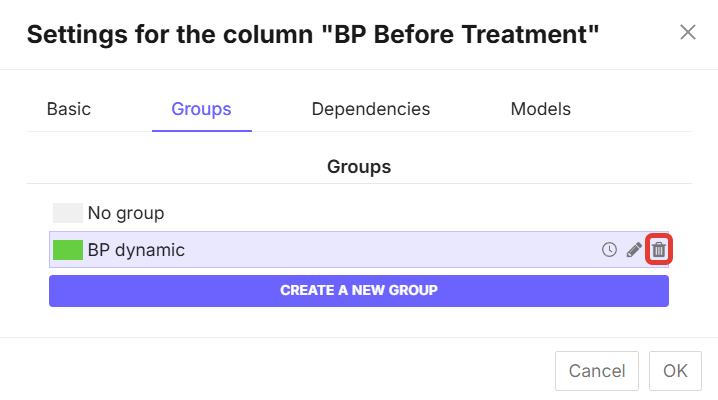Open the Dependencies tab

click(x=371, y=109)
